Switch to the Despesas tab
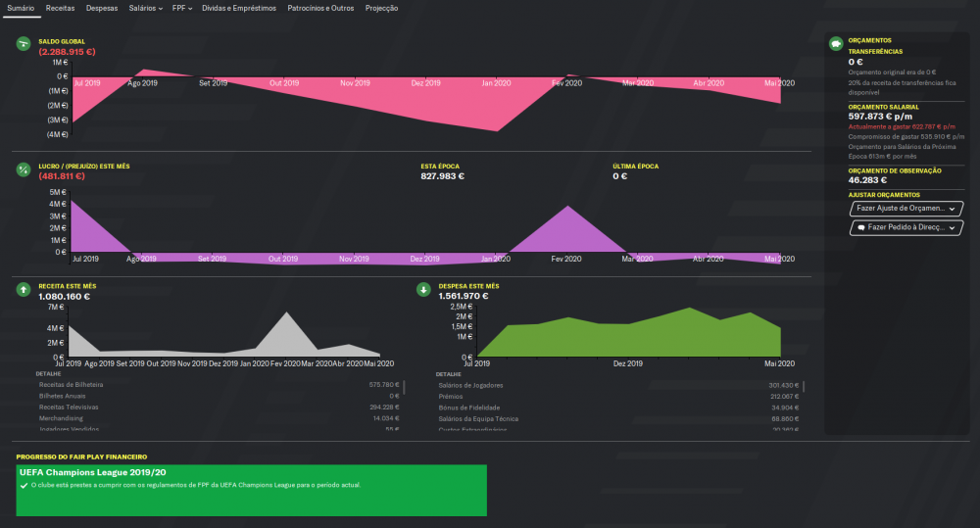 [102, 8]
